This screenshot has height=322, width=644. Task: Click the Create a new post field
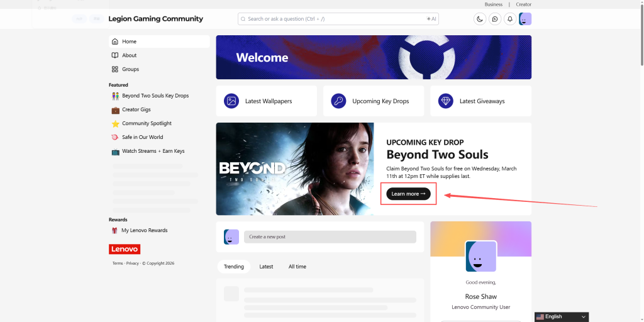[330, 237]
